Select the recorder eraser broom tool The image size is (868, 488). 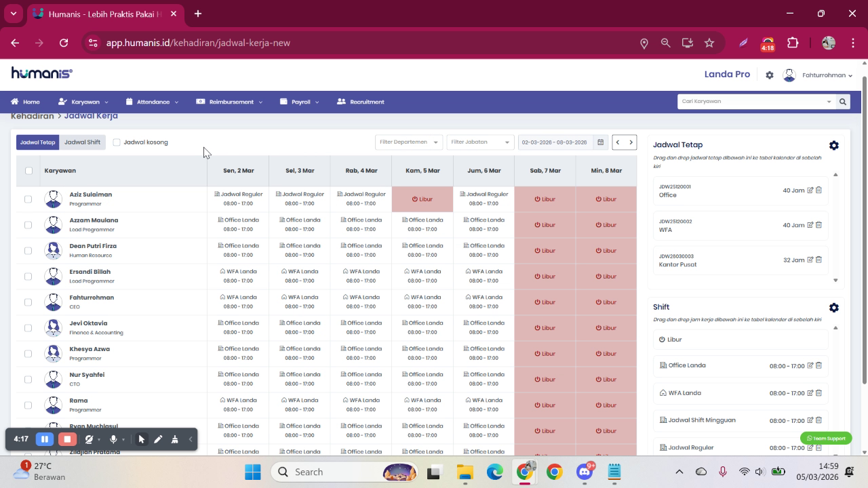point(174,439)
